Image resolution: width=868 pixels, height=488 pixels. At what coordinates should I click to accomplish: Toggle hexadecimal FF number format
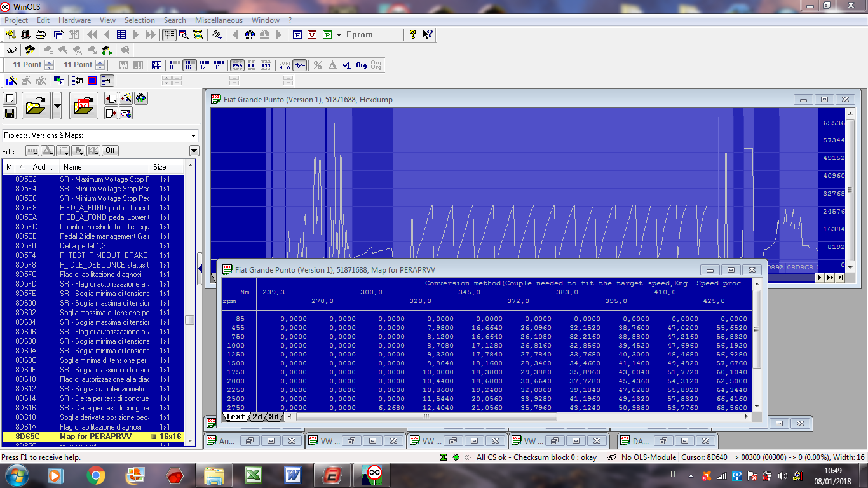pyautogui.click(x=252, y=65)
